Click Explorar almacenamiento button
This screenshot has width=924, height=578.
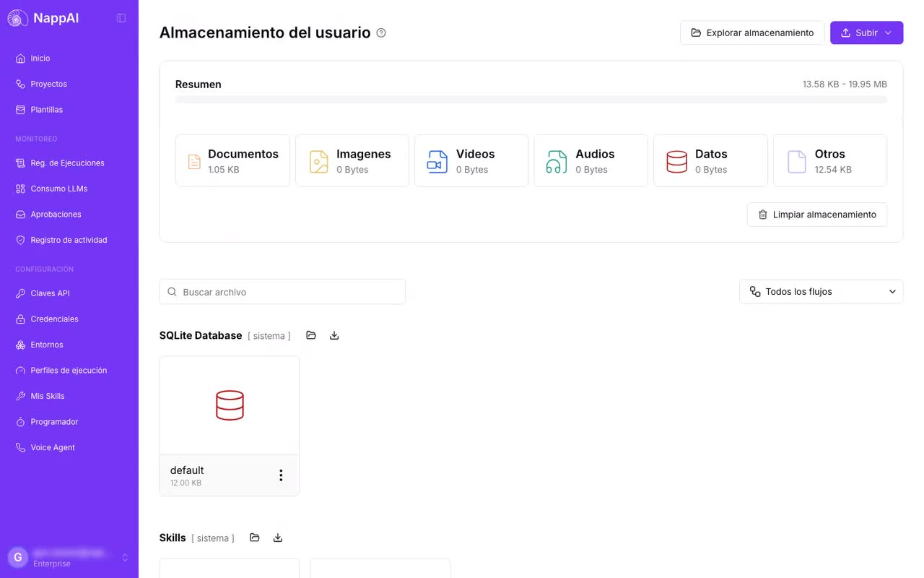752,33
